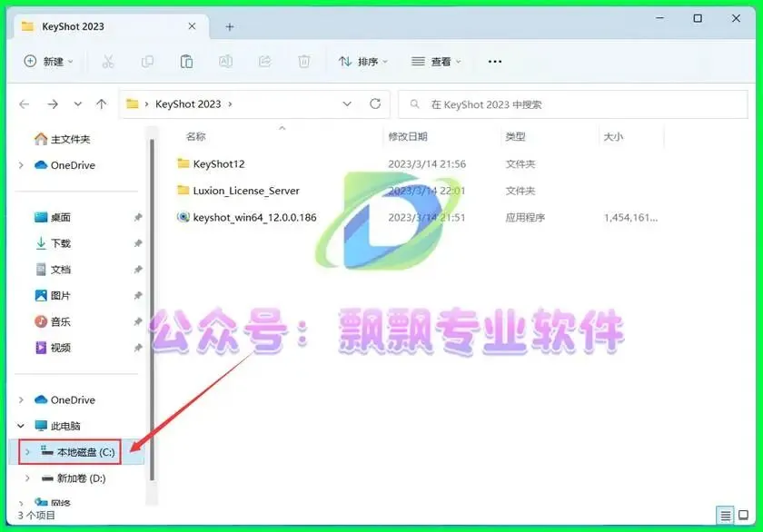Open Music (音乐) in sidebar
Viewport: 763px width, 532px height.
53,321
